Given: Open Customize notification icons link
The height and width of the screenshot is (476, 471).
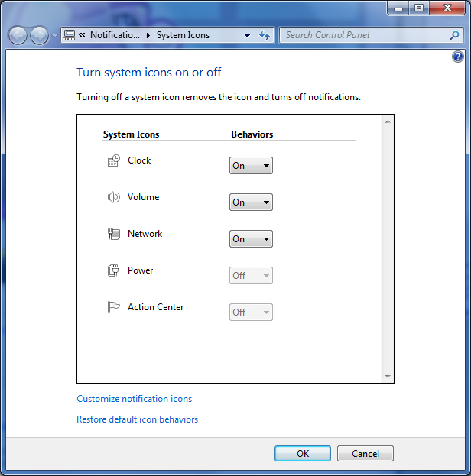Looking at the screenshot, I should pyautogui.click(x=135, y=399).
